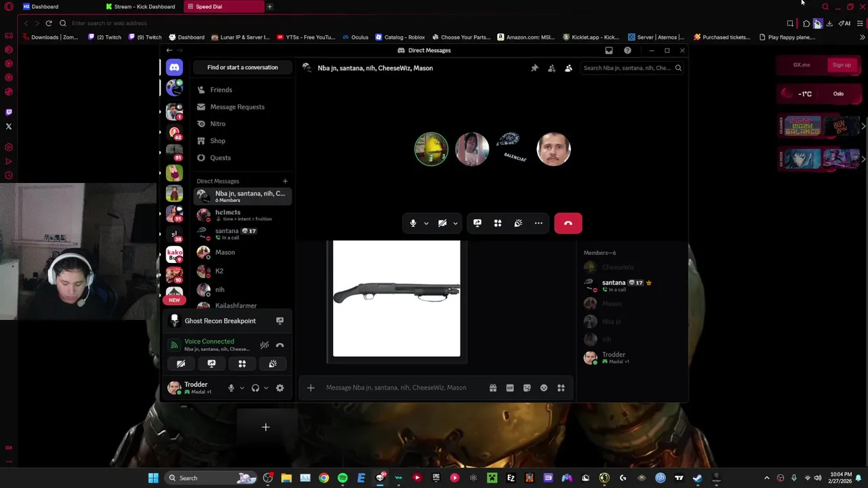Viewport: 868px width, 488px height.
Task: Open Message Requests in Discord sidebar
Action: tap(242, 106)
